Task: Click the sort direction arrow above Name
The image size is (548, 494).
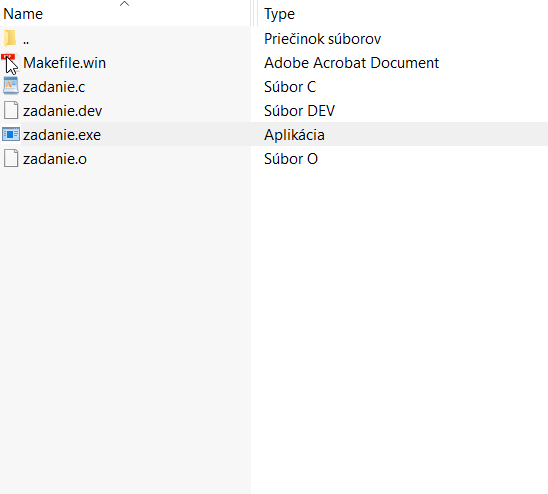Action: [x=124, y=4]
